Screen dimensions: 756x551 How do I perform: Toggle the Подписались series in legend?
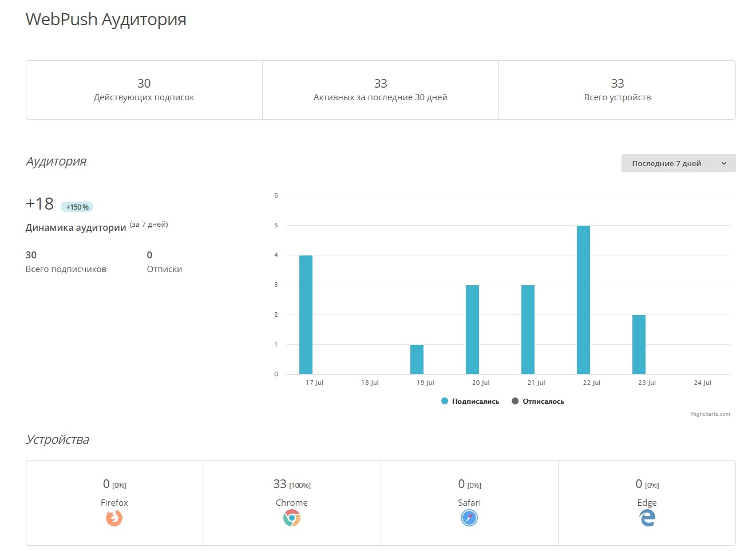click(x=475, y=402)
